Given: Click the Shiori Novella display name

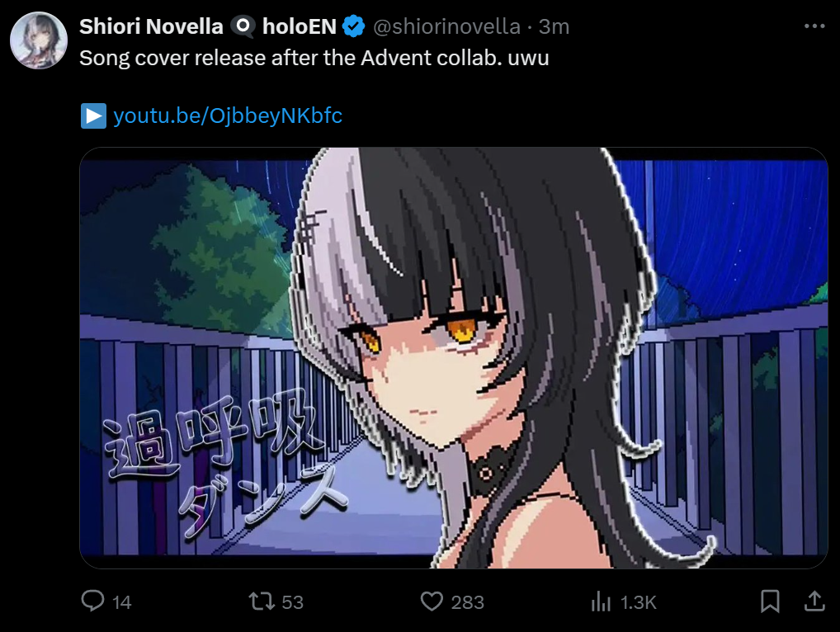Looking at the screenshot, I should (151, 26).
